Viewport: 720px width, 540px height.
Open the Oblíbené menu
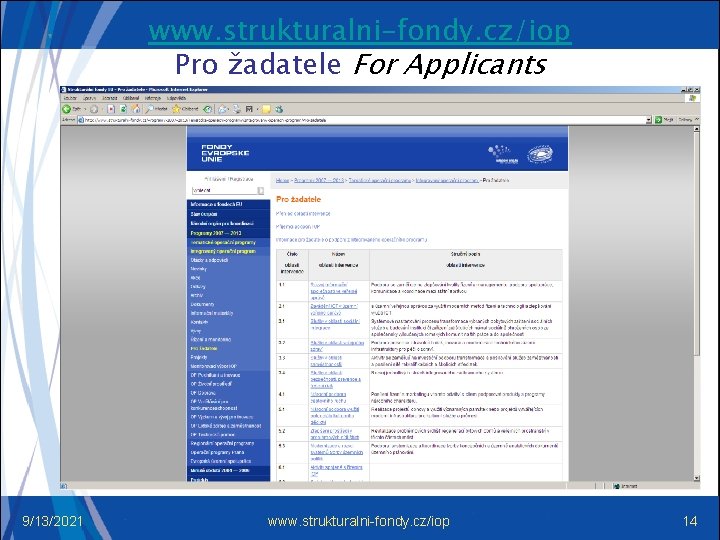[x=131, y=98]
